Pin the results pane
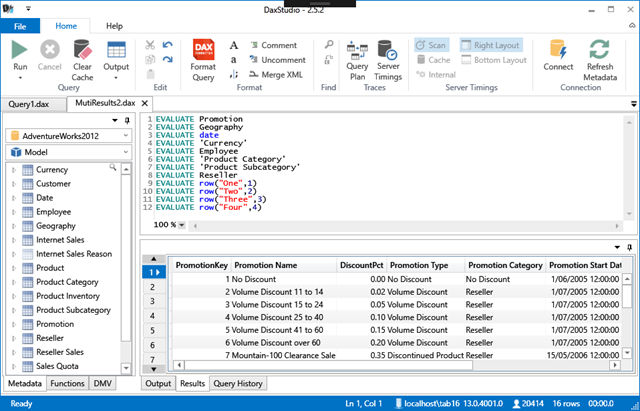Image resolution: width=640 pixels, height=411 pixels. click(x=629, y=247)
